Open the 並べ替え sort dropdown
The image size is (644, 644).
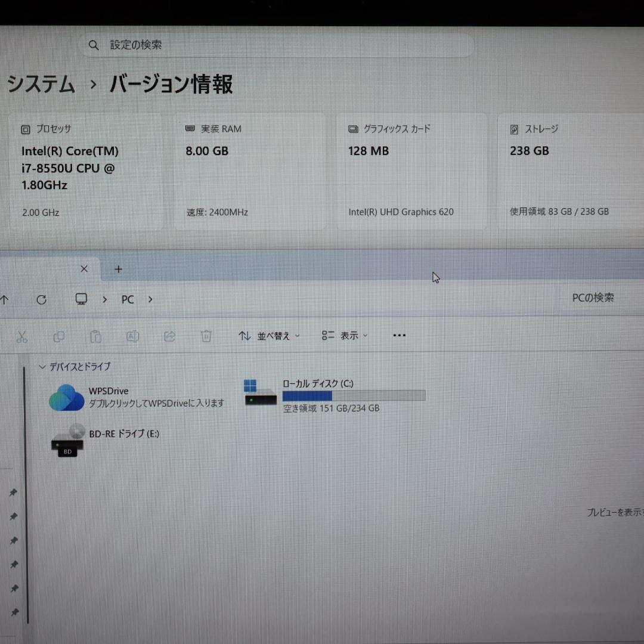click(270, 336)
